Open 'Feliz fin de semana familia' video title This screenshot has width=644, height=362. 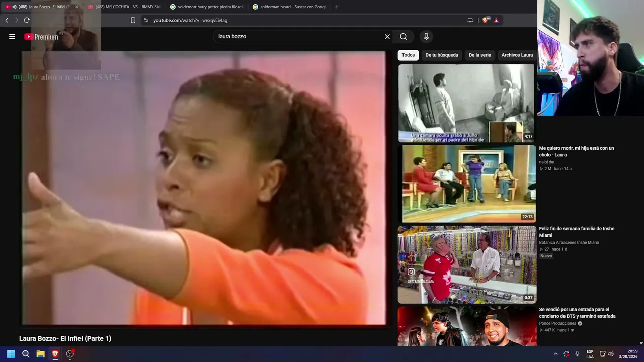coord(577,232)
